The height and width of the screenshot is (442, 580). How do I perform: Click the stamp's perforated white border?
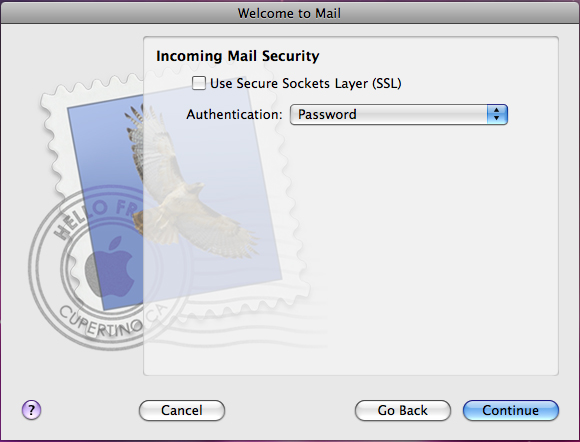click(52, 148)
